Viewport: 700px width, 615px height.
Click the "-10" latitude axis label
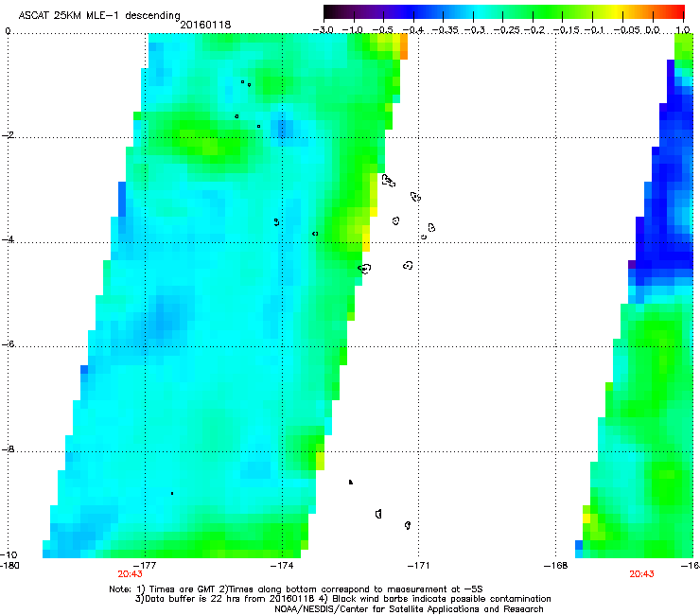(9, 554)
